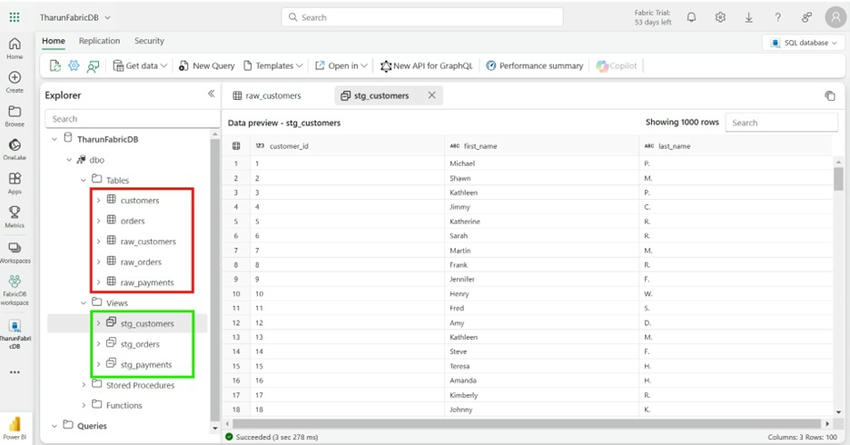850x445 pixels.
Task: Collapse the TharunFabricDB tree node
Action: point(54,139)
